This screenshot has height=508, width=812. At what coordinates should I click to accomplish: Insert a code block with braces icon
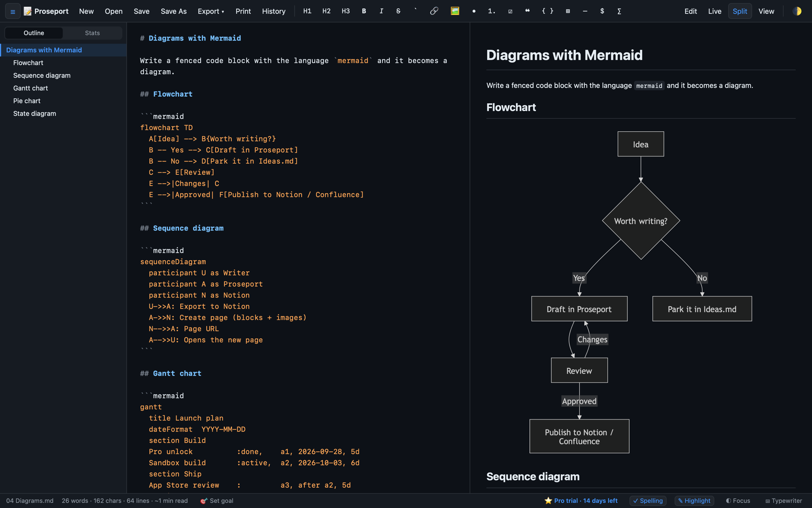point(547,11)
